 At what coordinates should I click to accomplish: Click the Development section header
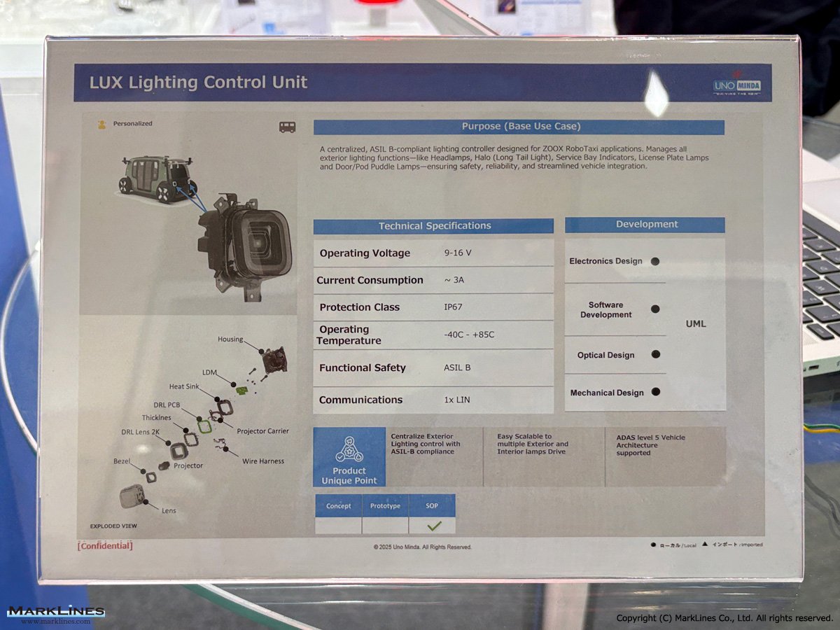(645, 225)
